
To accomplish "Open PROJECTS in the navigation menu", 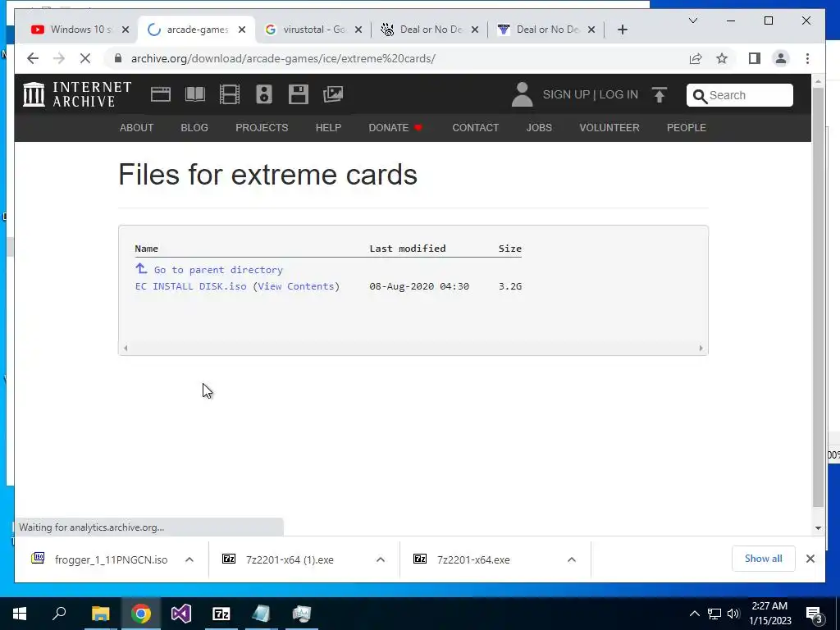I will 262,127.
